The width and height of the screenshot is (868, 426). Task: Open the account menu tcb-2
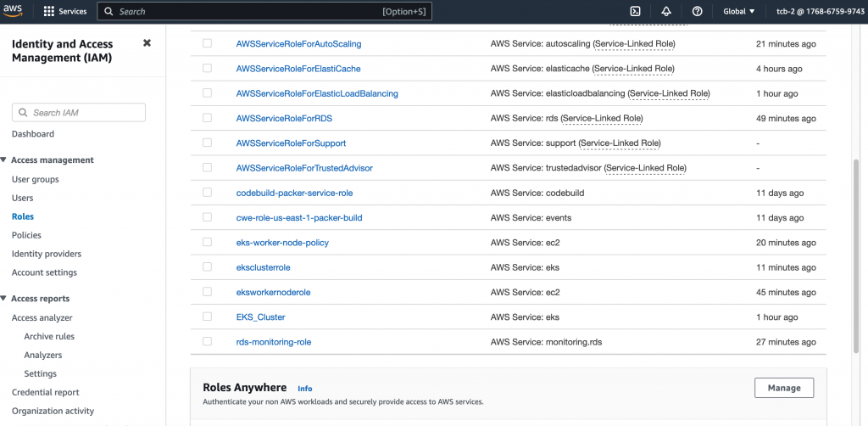click(818, 12)
